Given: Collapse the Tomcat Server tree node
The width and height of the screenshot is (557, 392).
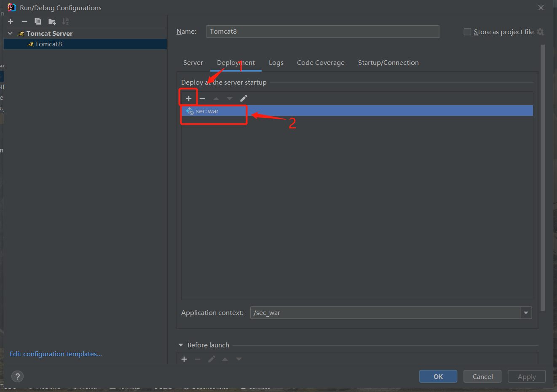Looking at the screenshot, I should 10,33.
